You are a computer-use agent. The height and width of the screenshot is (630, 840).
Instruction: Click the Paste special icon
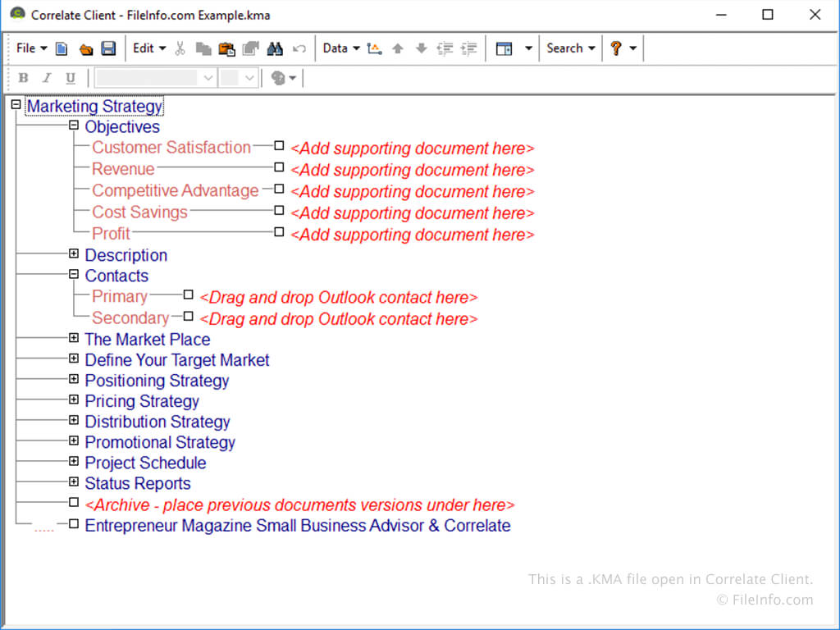click(x=251, y=48)
